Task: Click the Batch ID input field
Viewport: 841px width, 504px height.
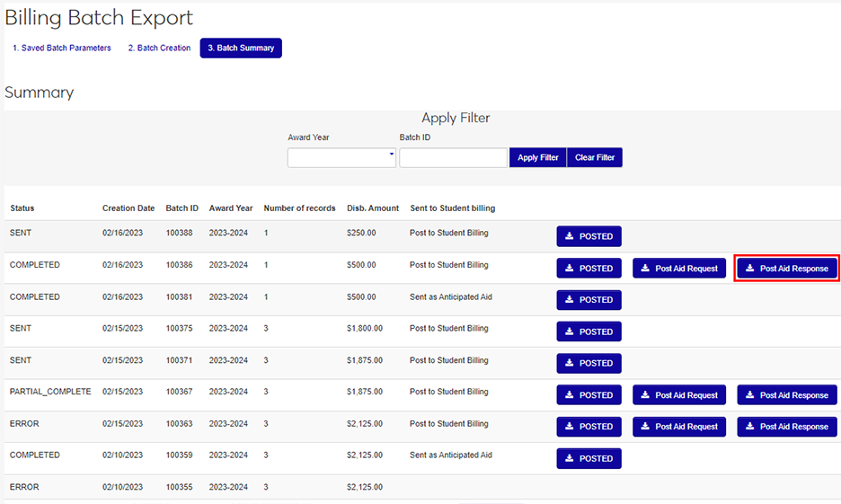Action: click(x=453, y=157)
